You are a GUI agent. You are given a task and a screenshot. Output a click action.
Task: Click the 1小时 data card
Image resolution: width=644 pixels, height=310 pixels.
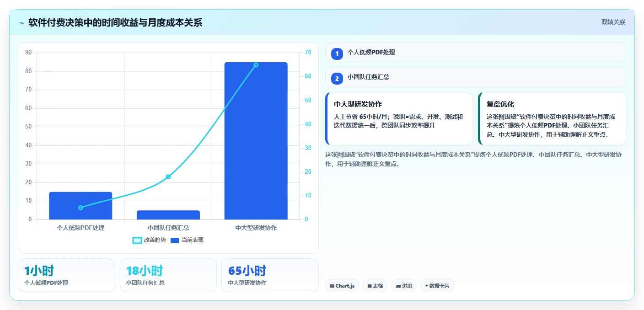66,275
